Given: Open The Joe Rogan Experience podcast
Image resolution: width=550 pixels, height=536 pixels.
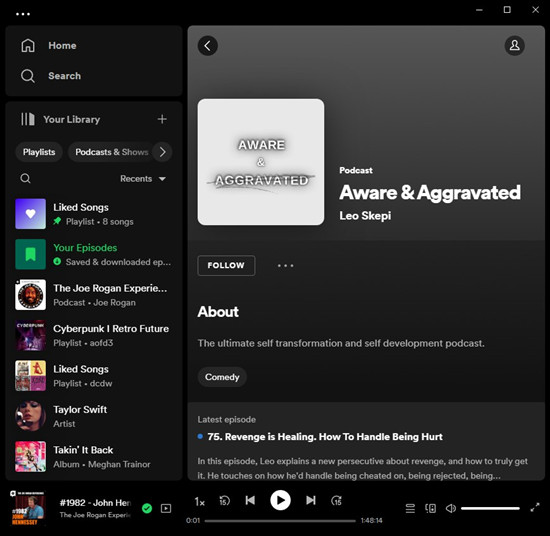Looking at the screenshot, I should [x=94, y=295].
